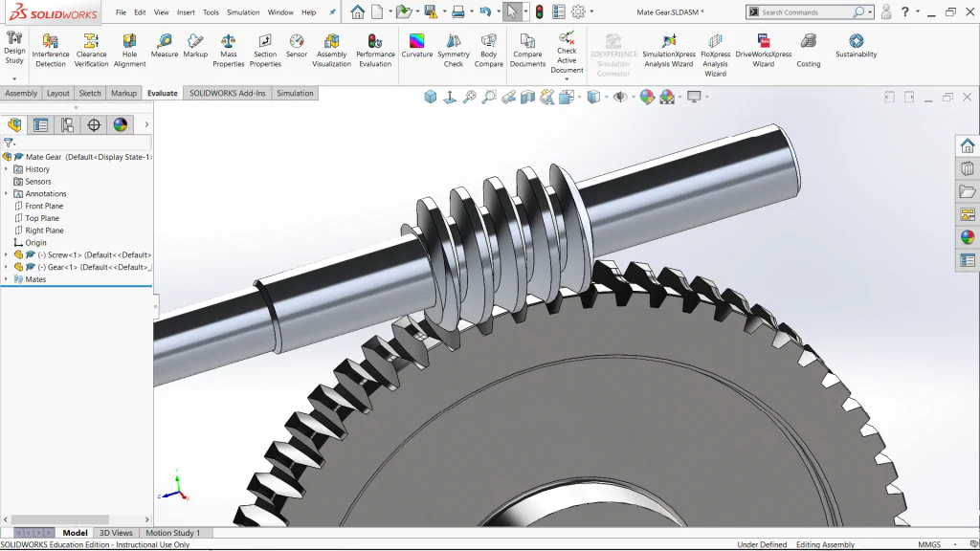Expand the History tree node
The image size is (980, 551).
pyautogui.click(x=7, y=169)
